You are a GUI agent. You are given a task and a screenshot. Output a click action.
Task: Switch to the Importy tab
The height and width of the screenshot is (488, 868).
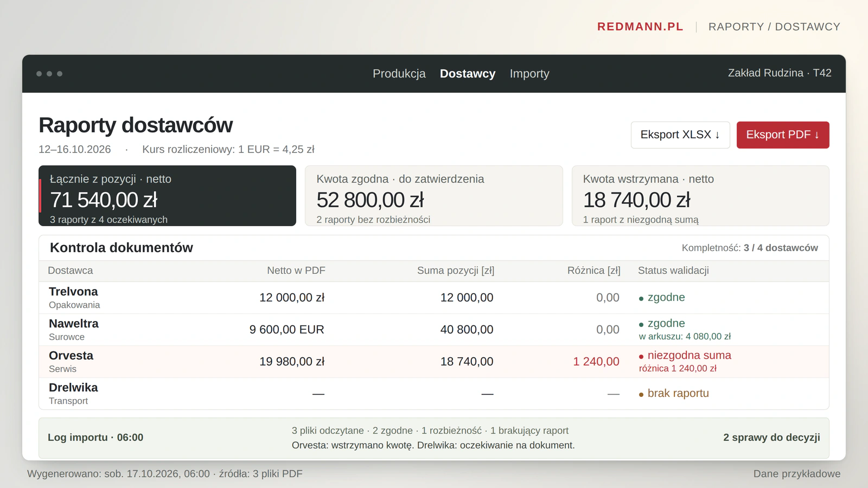tap(529, 74)
